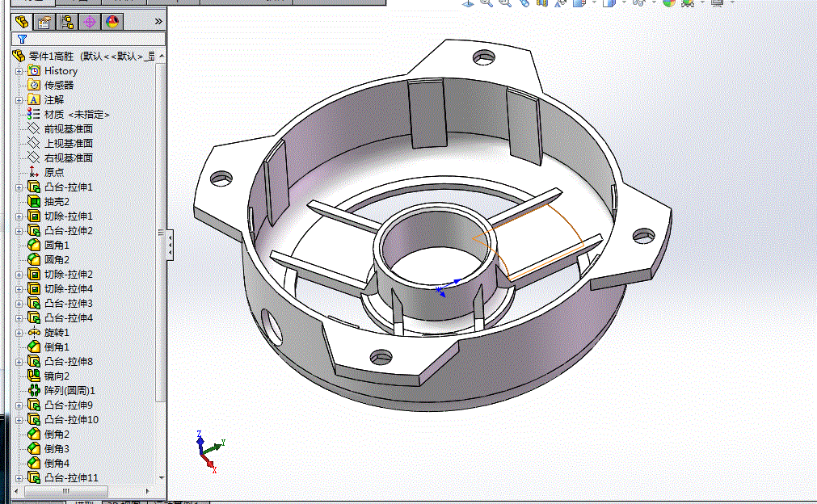Image resolution: width=817 pixels, height=504 pixels.
Task: Switch to the PropertyManager tab icon
Action: click(x=44, y=21)
